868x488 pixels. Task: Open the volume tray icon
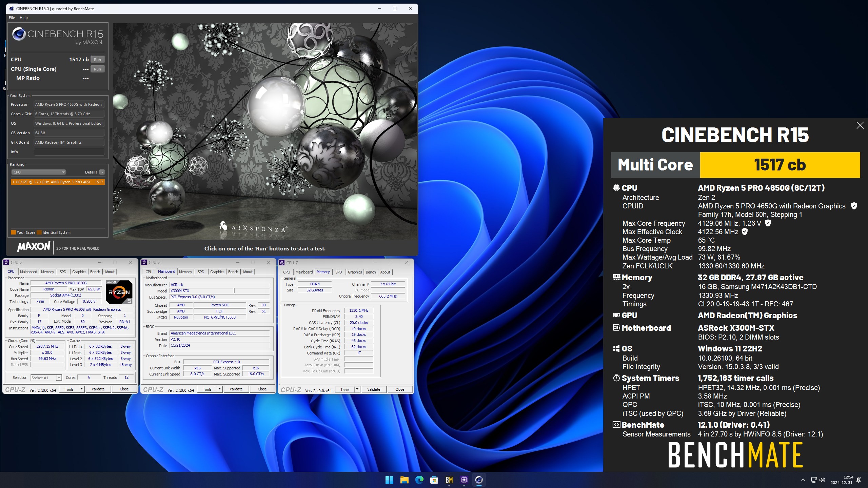(x=822, y=480)
